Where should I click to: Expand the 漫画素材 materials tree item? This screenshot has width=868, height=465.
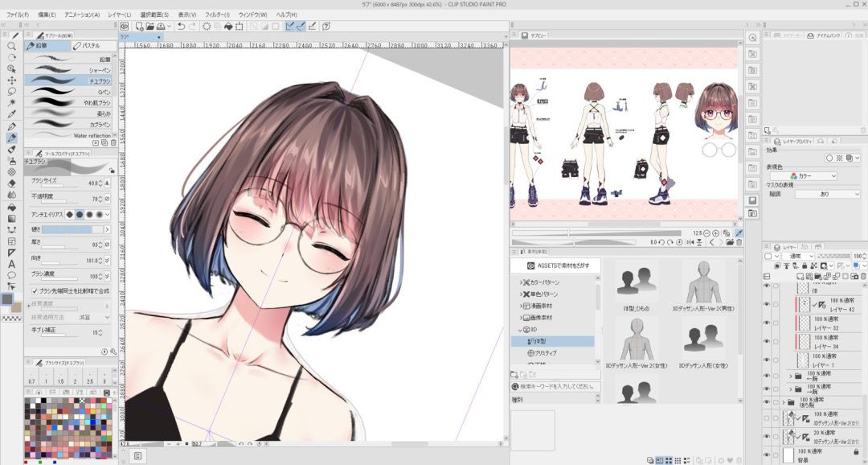(x=521, y=306)
